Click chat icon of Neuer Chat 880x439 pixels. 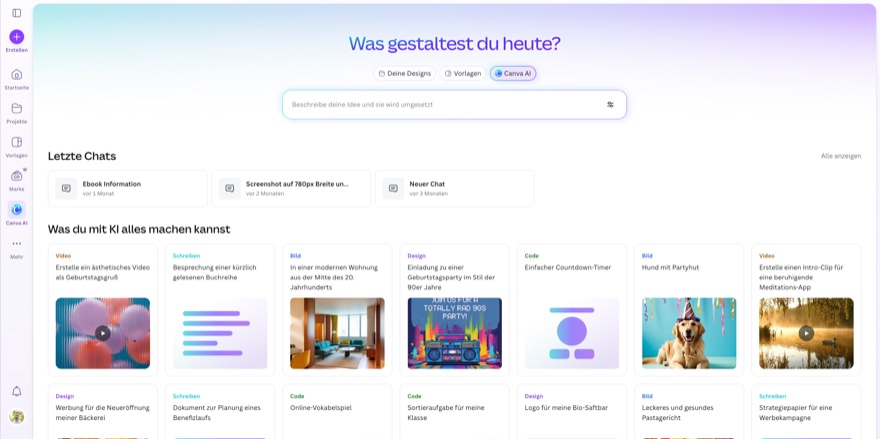click(393, 189)
